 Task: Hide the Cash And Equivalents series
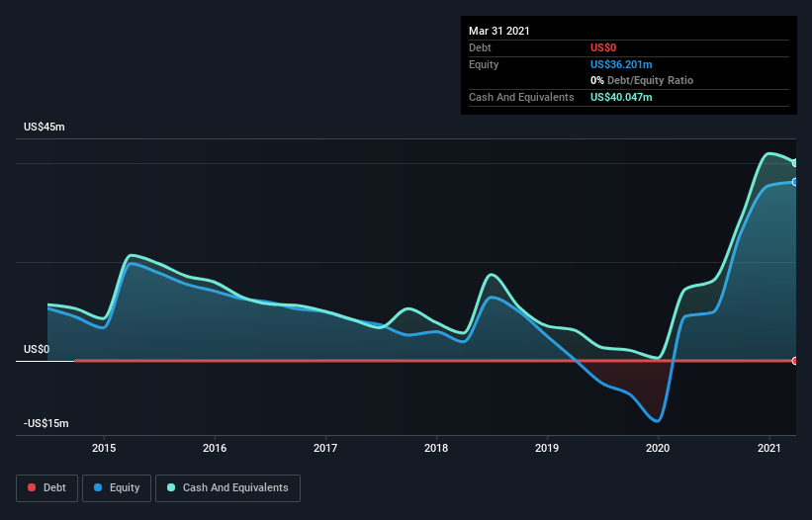(x=227, y=487)
